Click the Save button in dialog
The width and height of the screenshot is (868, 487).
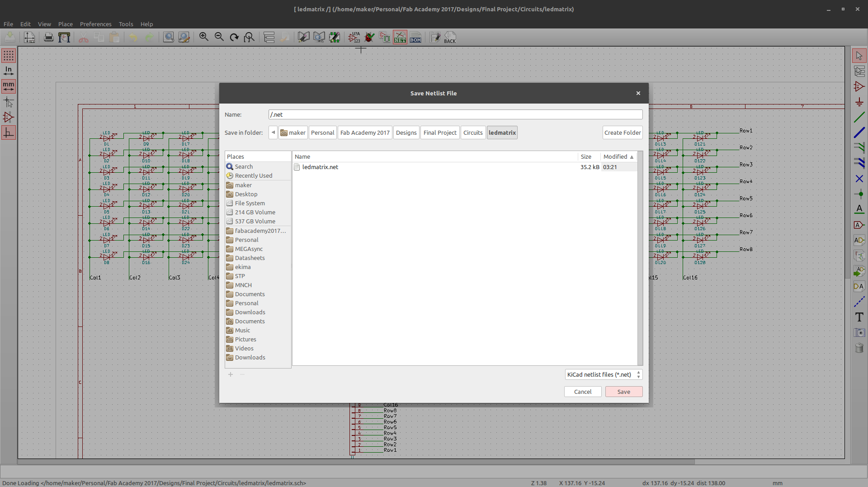tap(624, 392)
